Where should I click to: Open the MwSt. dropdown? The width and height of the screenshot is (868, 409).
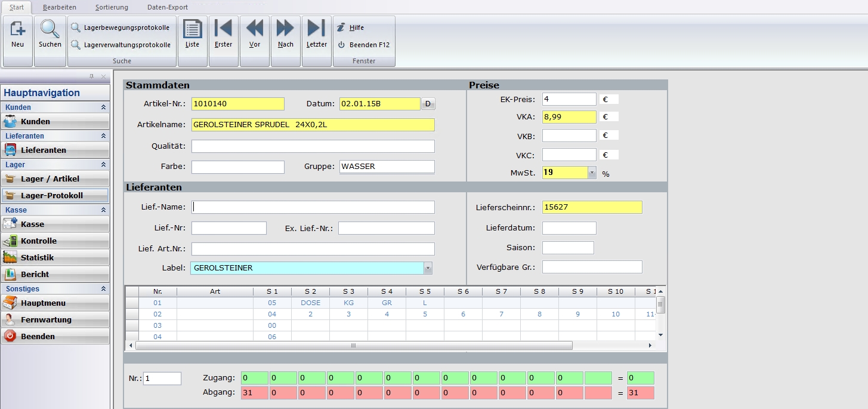pos(592,173)
